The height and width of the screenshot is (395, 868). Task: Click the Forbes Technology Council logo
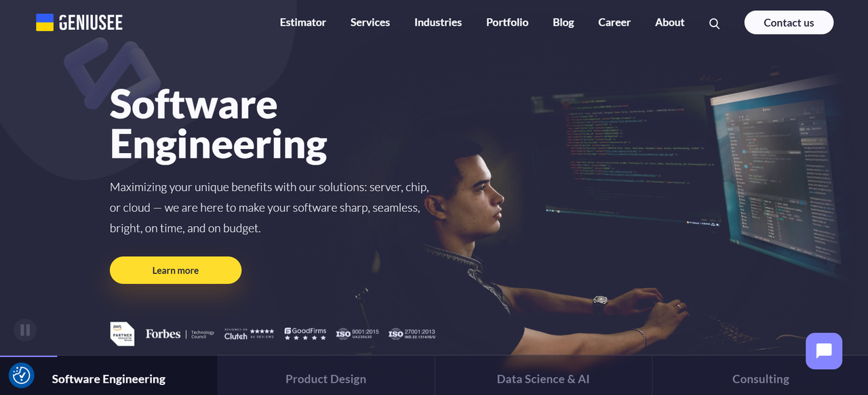pyautogui.click(x=180, y=334)
